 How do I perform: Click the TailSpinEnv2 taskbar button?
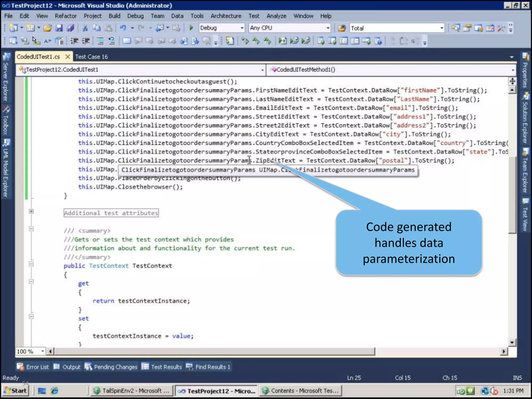coord(132,391)
